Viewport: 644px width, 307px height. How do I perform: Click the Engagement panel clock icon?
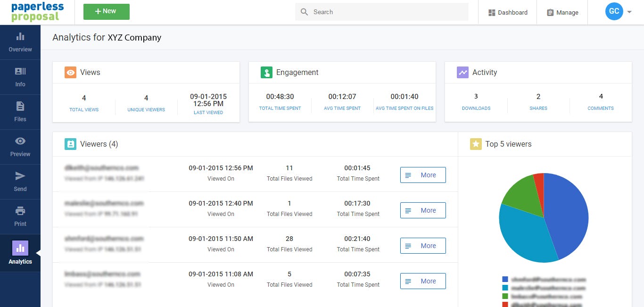pyautogui.click(x=266, y=72)
